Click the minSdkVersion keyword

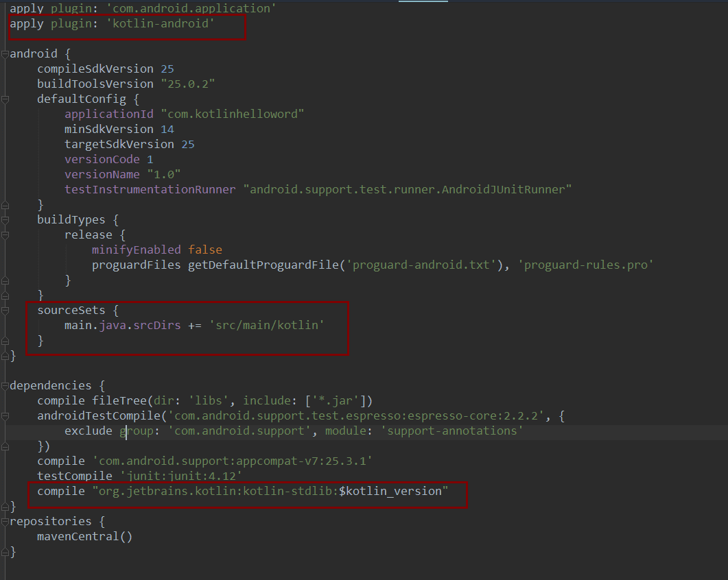coord(109,130)
